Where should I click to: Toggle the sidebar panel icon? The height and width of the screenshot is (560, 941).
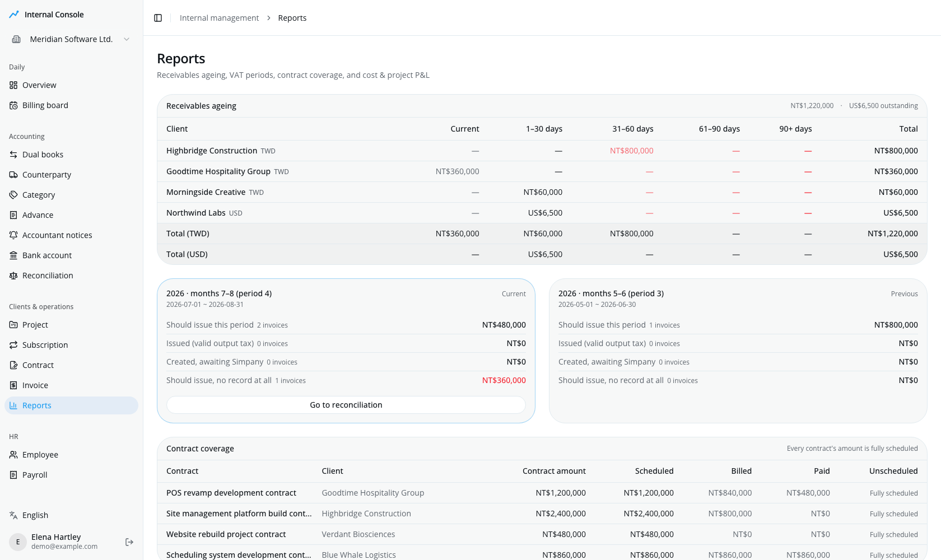[158, 18]
